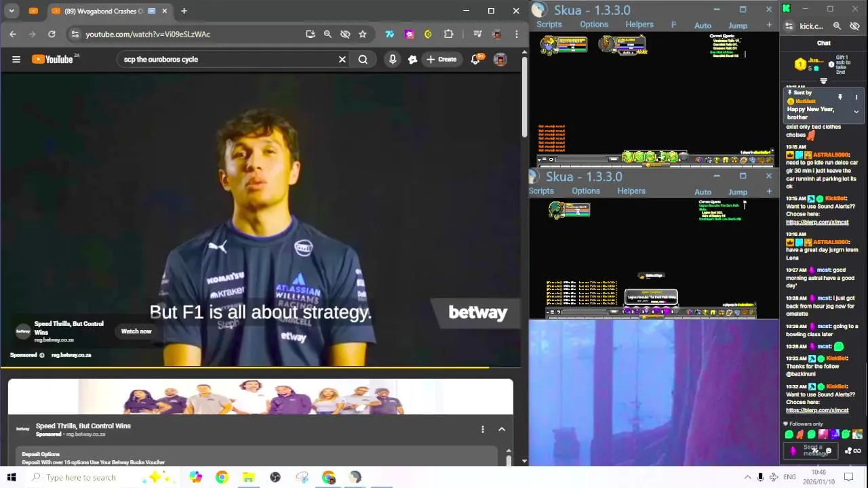This screenshot has width=868, height=488.
Task: Expand the pinned message chevron
Action: [856, 112]
